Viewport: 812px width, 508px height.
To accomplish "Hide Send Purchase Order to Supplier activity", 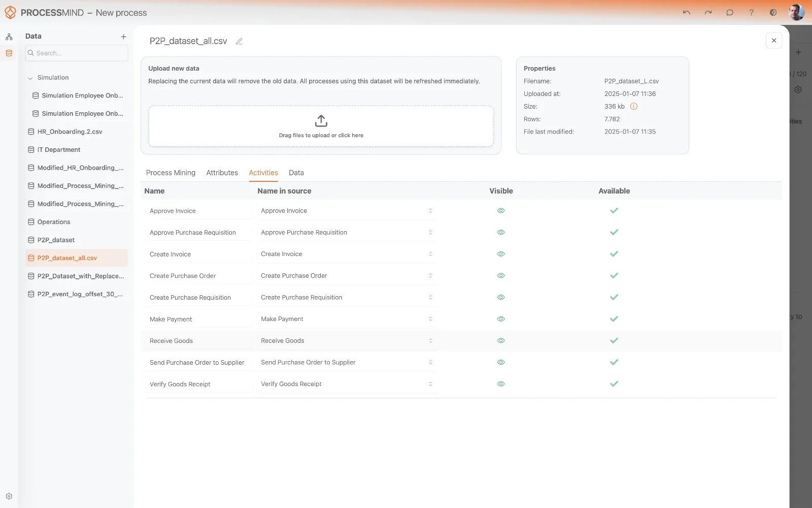I will pos(501,362).
